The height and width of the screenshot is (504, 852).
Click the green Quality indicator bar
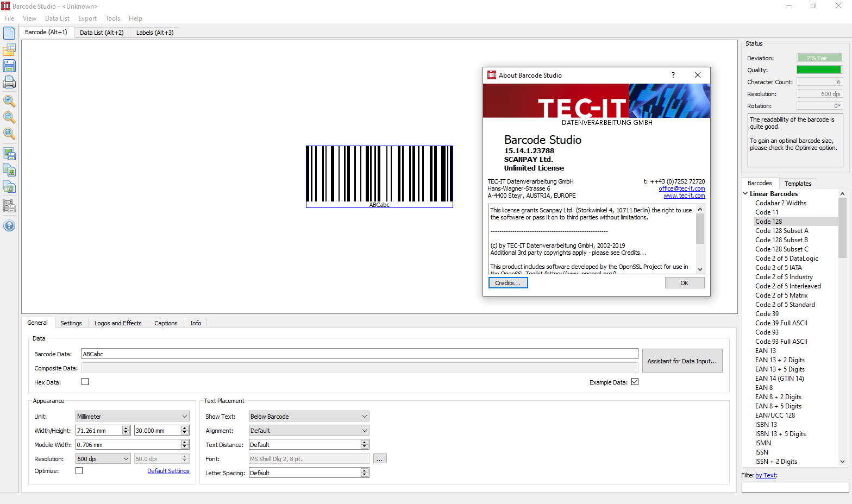click(x=820, y=70)
